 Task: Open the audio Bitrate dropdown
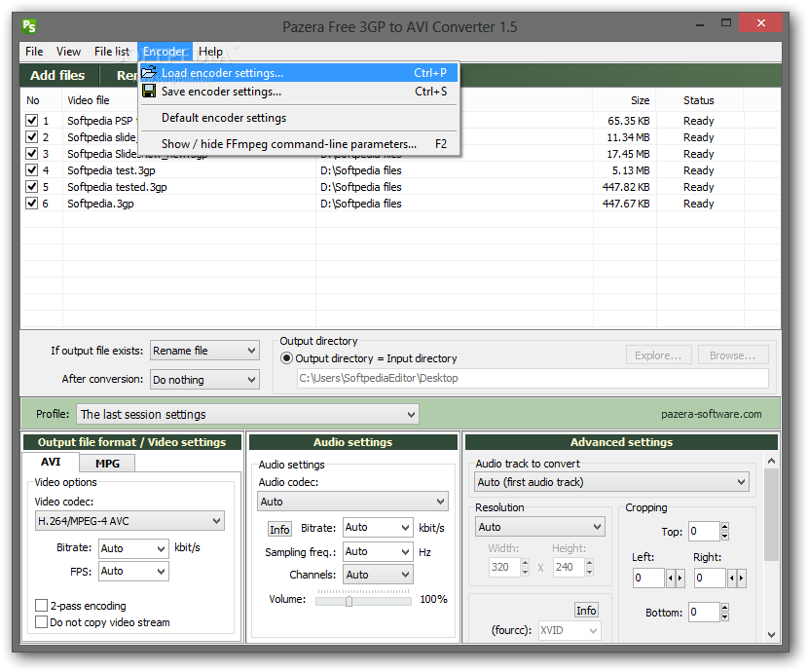tap(378, 528)
